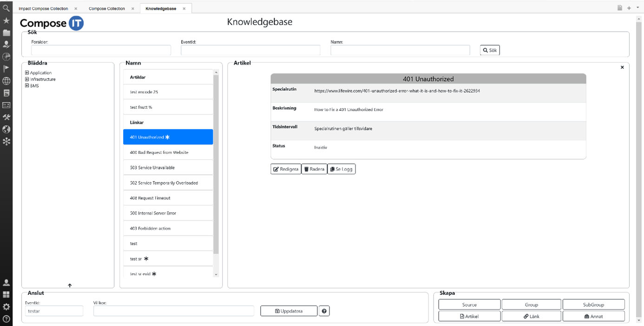Expand the Application tree node

click(x=27, y=73)
